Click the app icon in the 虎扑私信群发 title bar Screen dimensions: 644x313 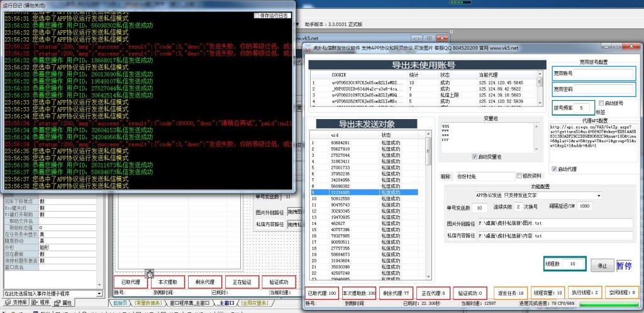pos(308,48)
